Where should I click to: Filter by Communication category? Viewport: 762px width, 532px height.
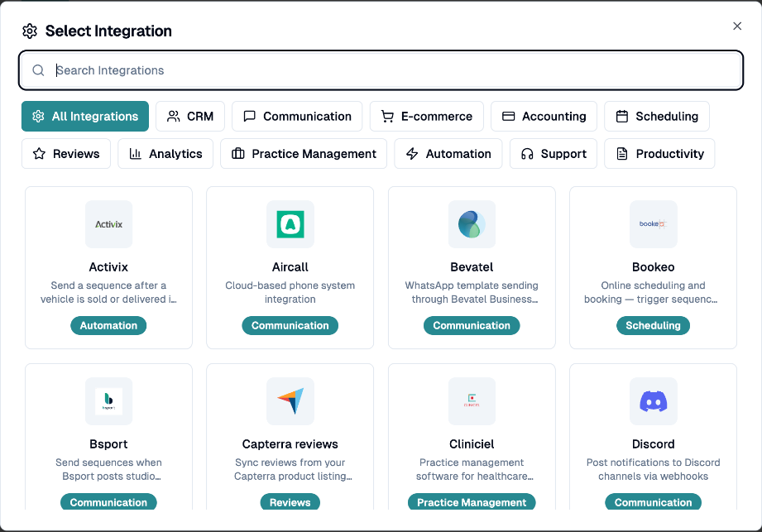click(x=297, y=116)
